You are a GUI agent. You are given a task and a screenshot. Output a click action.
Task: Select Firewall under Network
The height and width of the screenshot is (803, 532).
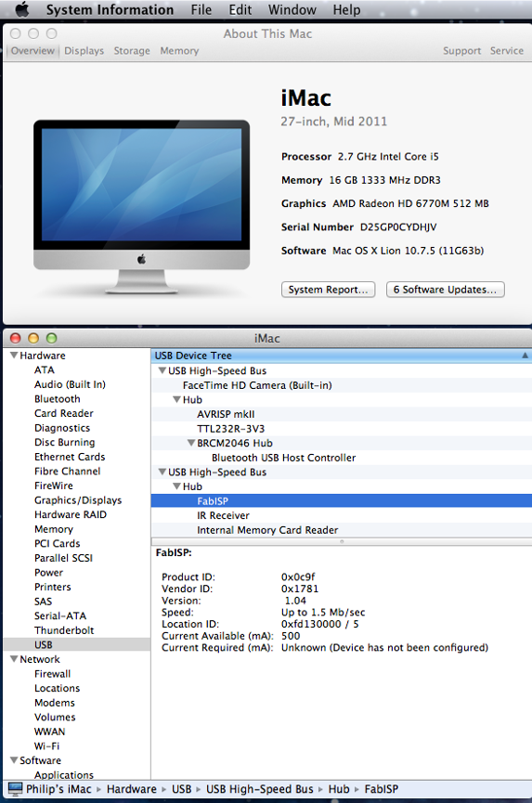click(52, 673)
